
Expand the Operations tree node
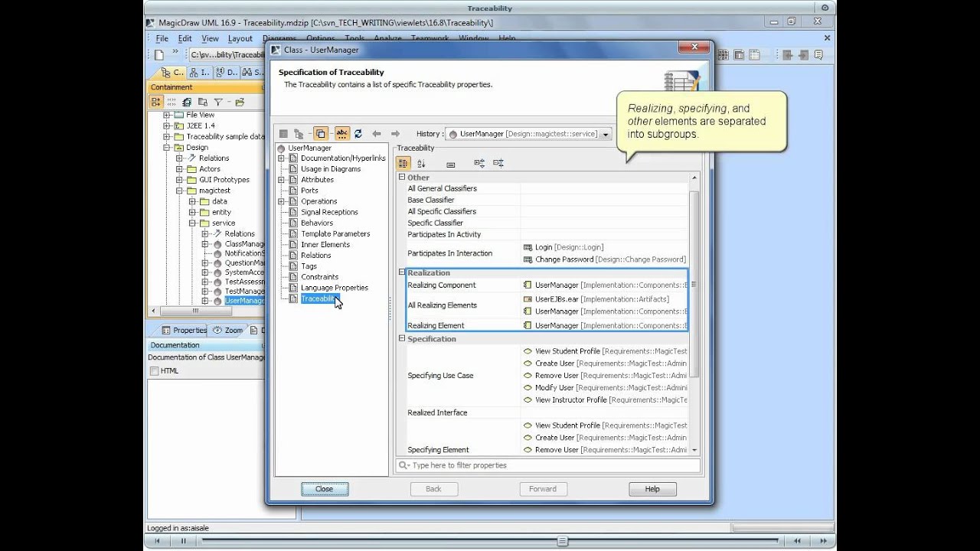coord(282,201)
